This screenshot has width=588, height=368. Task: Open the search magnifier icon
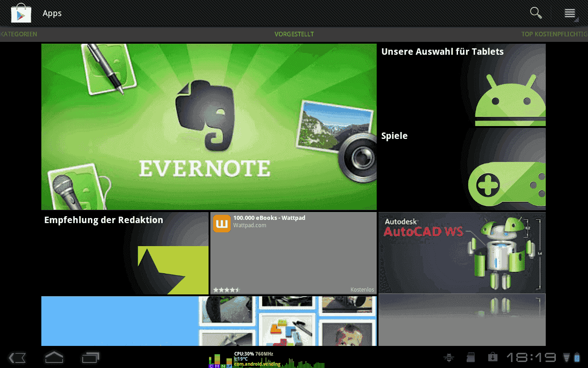(536, 13)
